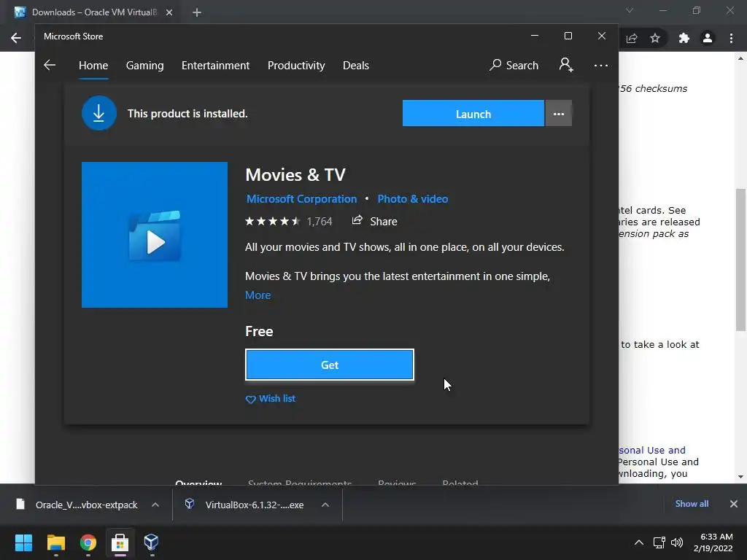Switch to Chrome in the taskbar

tap(88, 542)
